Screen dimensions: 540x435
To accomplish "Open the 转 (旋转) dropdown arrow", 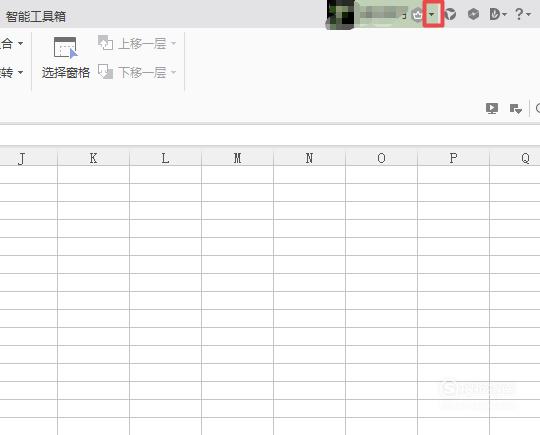I will tap(20, 72).
